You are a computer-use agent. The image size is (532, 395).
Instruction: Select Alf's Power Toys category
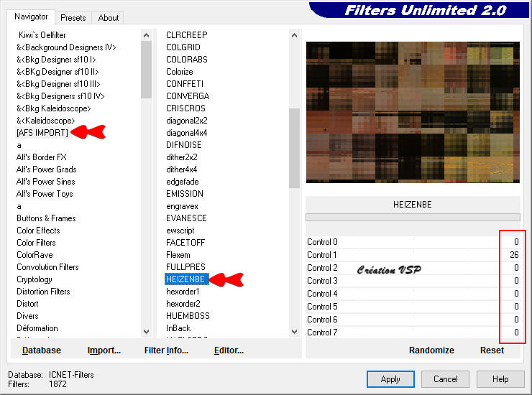pyautogui.click(x=45, y=194)
